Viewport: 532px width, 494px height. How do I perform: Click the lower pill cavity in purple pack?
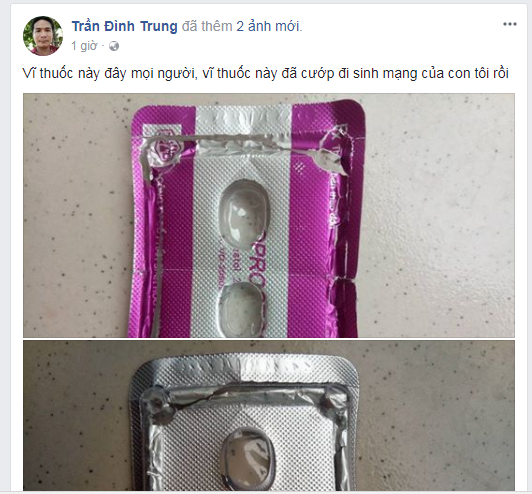click(x=243, y=310)
